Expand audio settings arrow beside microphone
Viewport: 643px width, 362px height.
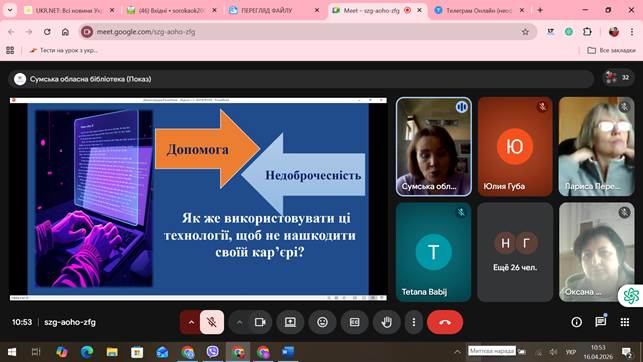coord(191,322)
